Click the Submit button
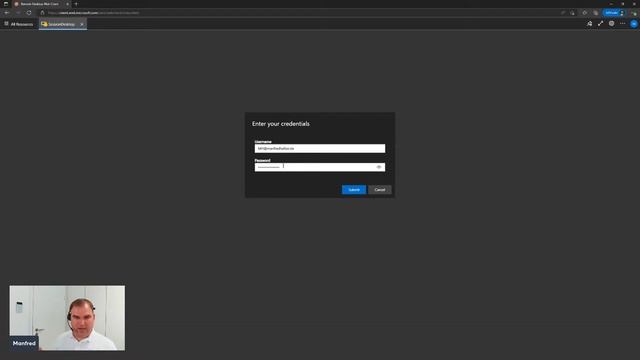The width and height of the screenshot is (640, 360). click(353, 190)
